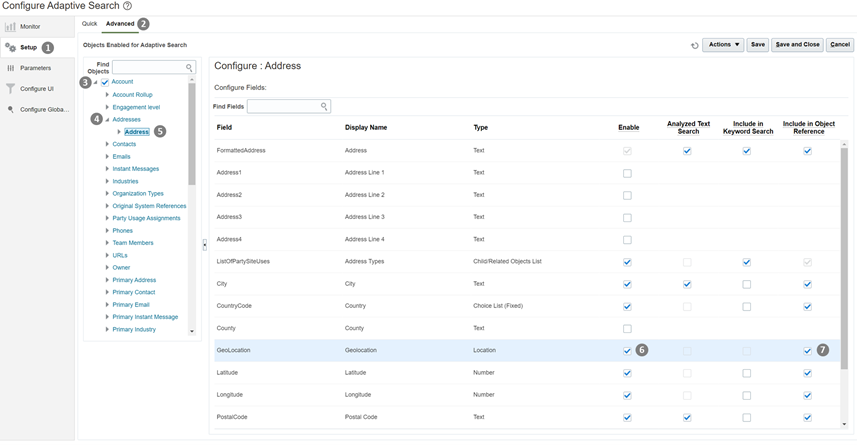Screen dimensions: 857x445
Task: Click the Setup gears icon in sidebar
Action: [11, 47]
